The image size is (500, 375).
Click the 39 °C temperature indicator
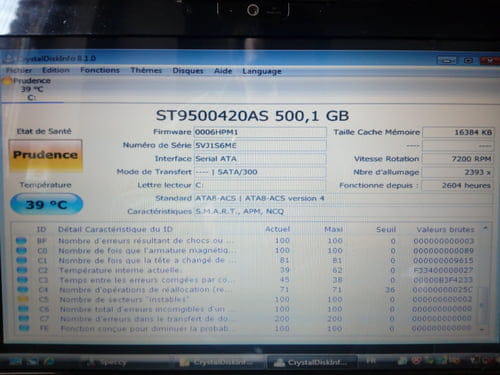pyautogui.click(x=46, y=204)
